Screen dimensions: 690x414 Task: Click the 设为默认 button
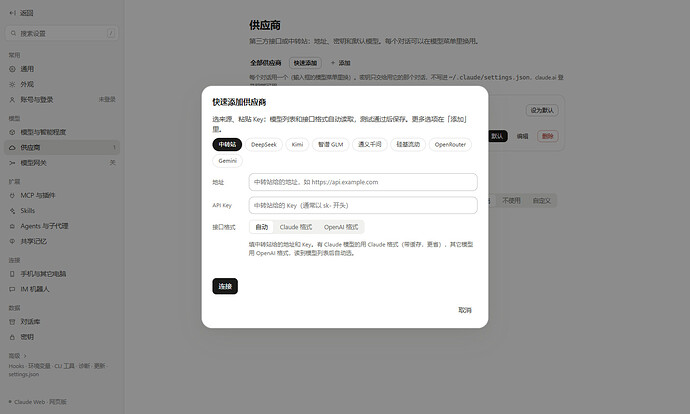point(542,110)
